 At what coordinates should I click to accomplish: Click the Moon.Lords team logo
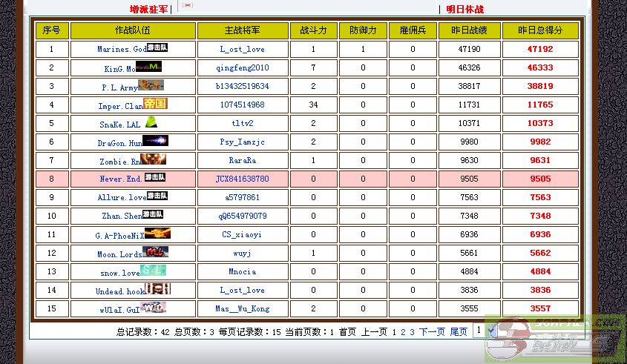(x=156, y=252)
